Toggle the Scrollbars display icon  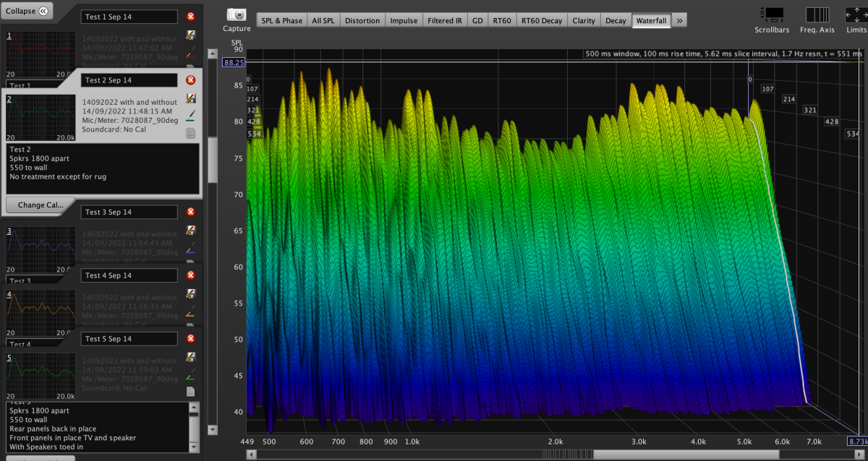pos(773,14)
